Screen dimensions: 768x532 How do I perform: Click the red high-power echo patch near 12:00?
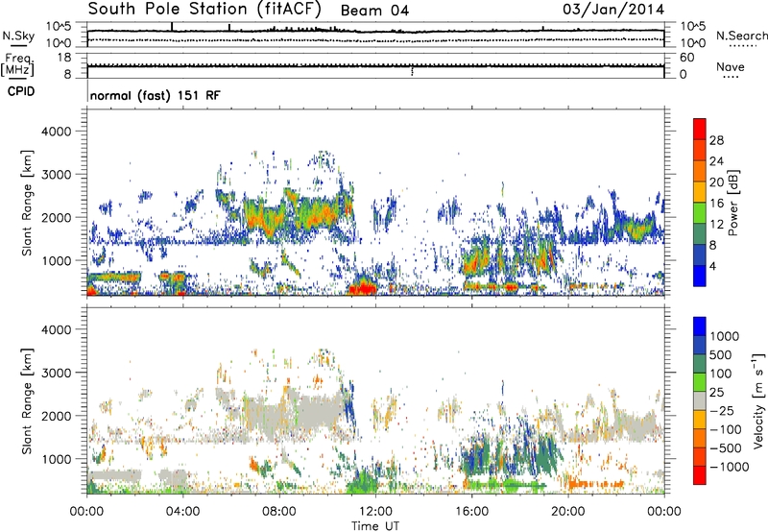point(363,287)
